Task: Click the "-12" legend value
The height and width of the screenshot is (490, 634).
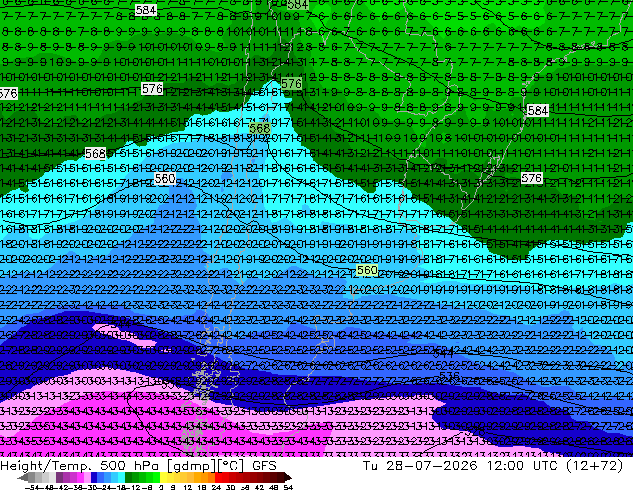Action: 135,487
